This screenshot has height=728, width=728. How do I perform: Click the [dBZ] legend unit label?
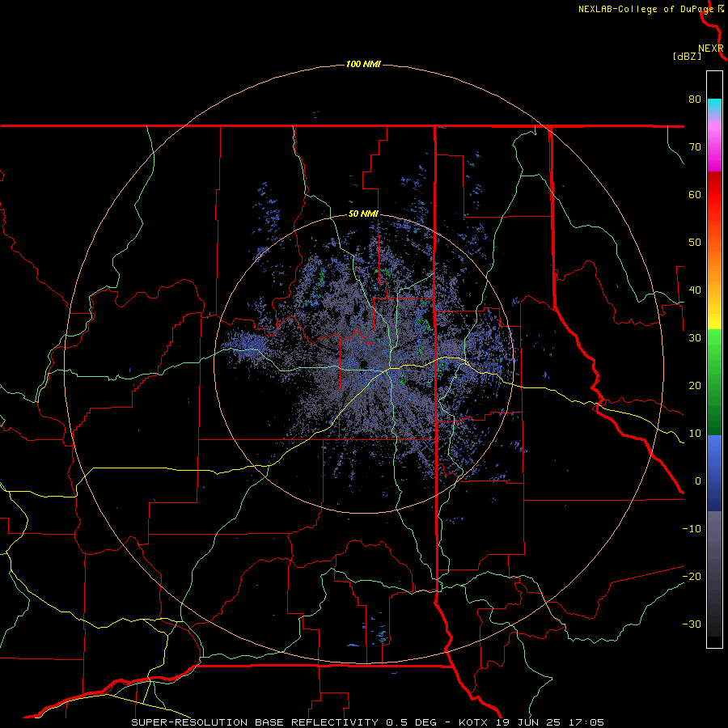pyautogui.click(x=687, y=56)
